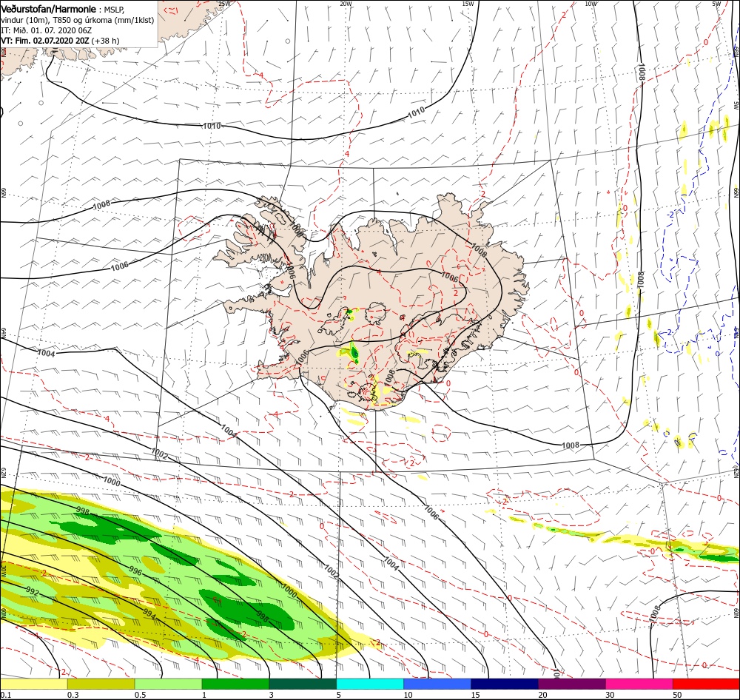Viewport: 740px width, 700px height.
Task: Click the red 50 mm legend swatch
Action: point(706,684)
